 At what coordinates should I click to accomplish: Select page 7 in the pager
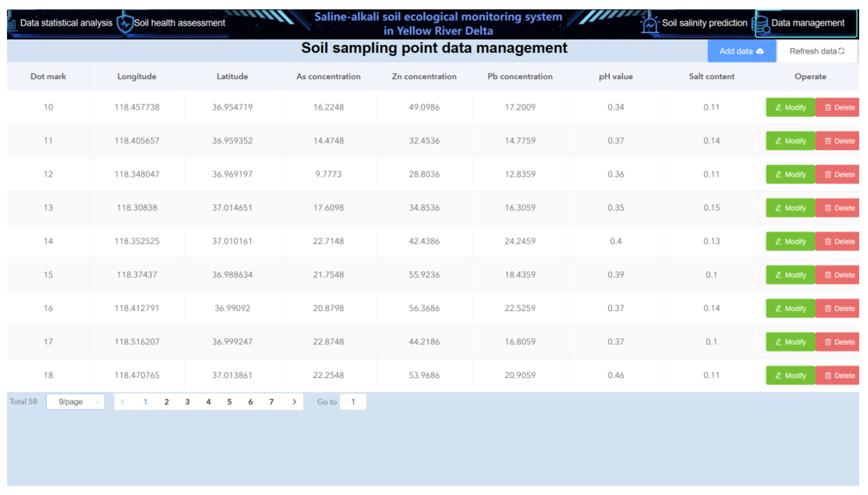pyautogui.click(x=271, y=402)
